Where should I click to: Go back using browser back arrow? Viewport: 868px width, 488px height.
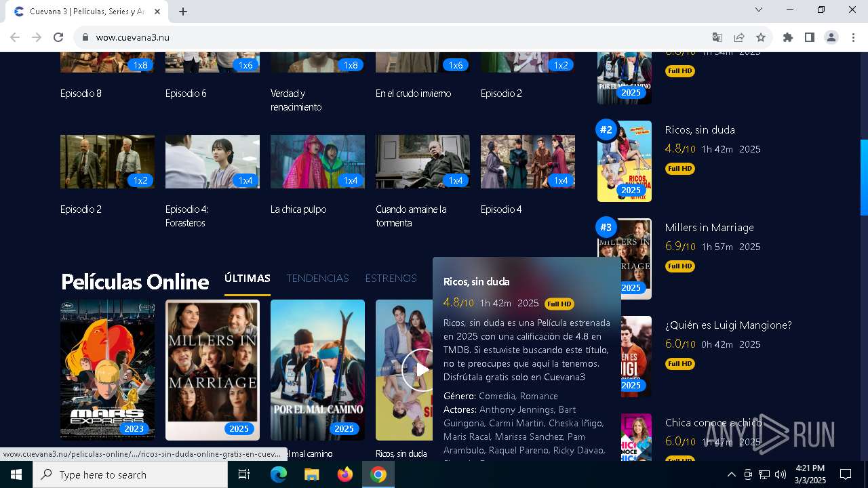pos(15,37)
